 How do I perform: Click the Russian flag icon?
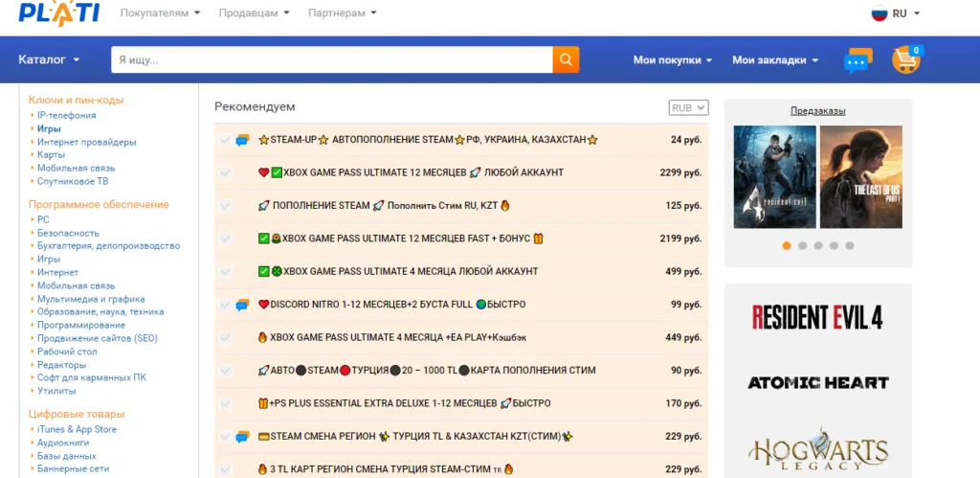pyautogui.click(x=880, y=13)
